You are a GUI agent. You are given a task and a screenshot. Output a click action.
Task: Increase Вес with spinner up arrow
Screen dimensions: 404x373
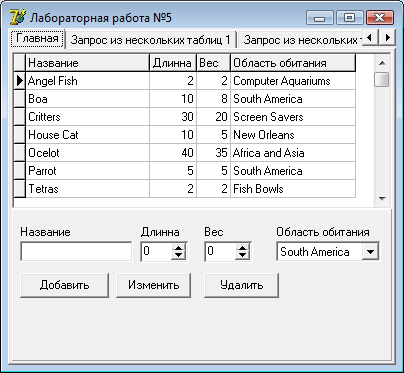click(x=243, y=248)
